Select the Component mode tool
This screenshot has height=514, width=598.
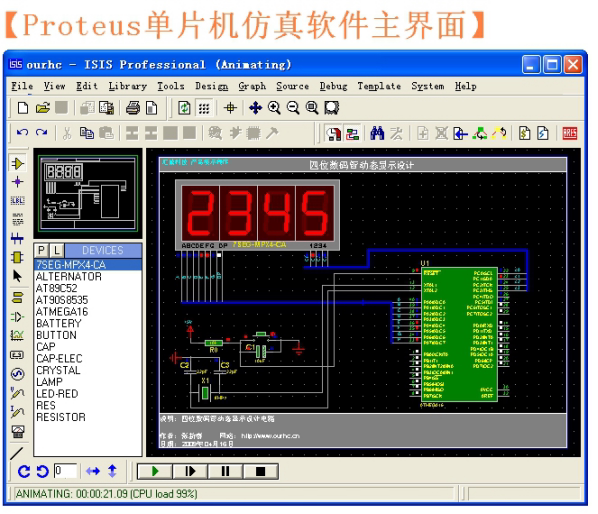[x=18, y=164]
